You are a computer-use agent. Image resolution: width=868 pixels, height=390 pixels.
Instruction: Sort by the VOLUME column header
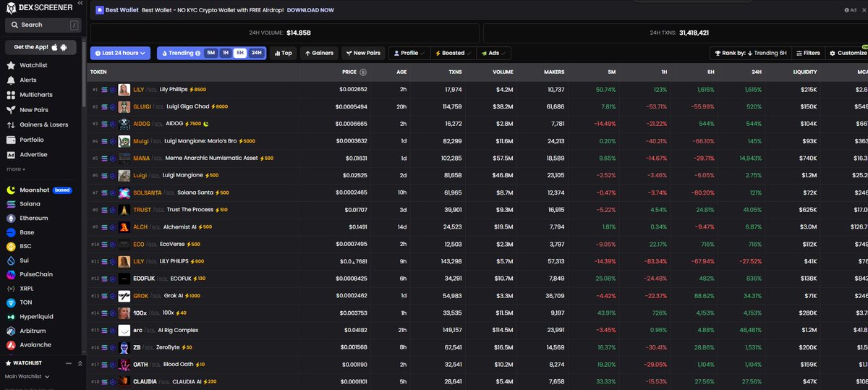coord(503,72)
